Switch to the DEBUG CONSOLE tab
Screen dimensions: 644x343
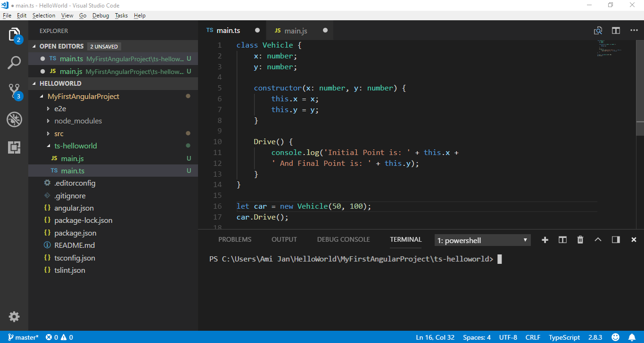pyautogui.click(x=343, y=239)
